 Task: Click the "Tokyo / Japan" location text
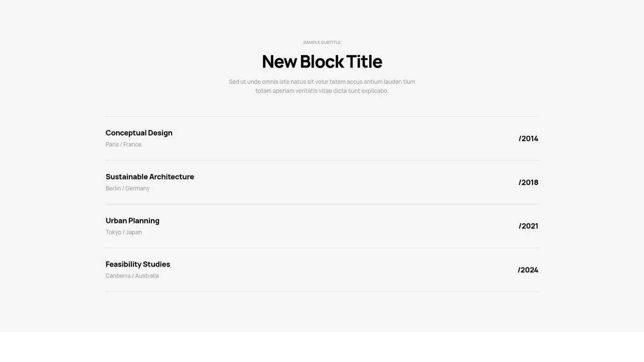pyautogui.click(x=124, y=232)
